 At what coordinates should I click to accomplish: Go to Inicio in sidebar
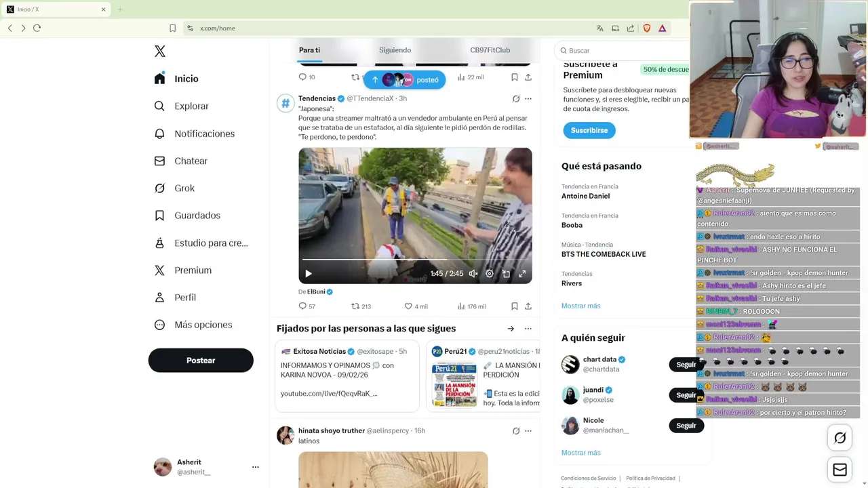pyautogui.click(x=177, y=79)
